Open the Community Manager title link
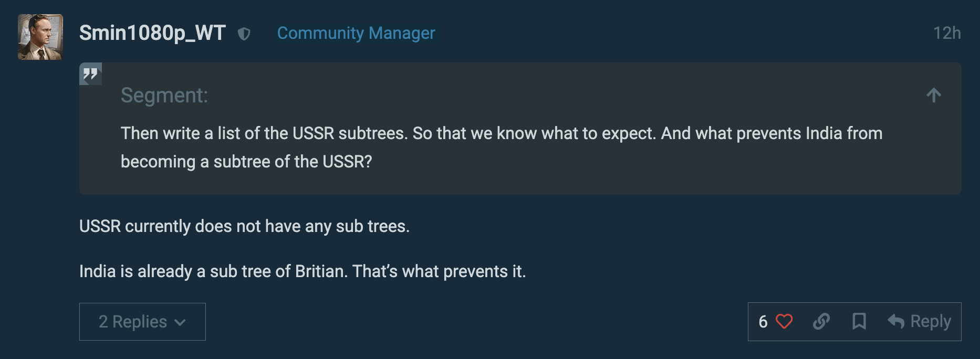Image resolution: width=980 pixels, height=359 pixels. tap(356, 33)
